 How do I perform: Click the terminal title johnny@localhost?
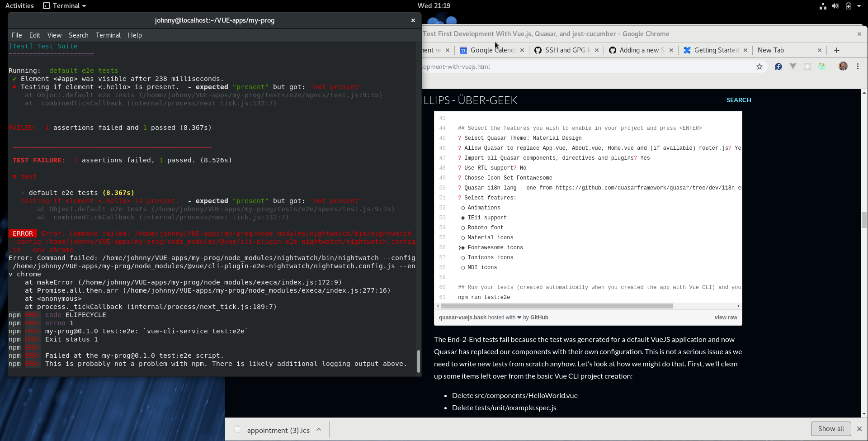pos(215,20)
